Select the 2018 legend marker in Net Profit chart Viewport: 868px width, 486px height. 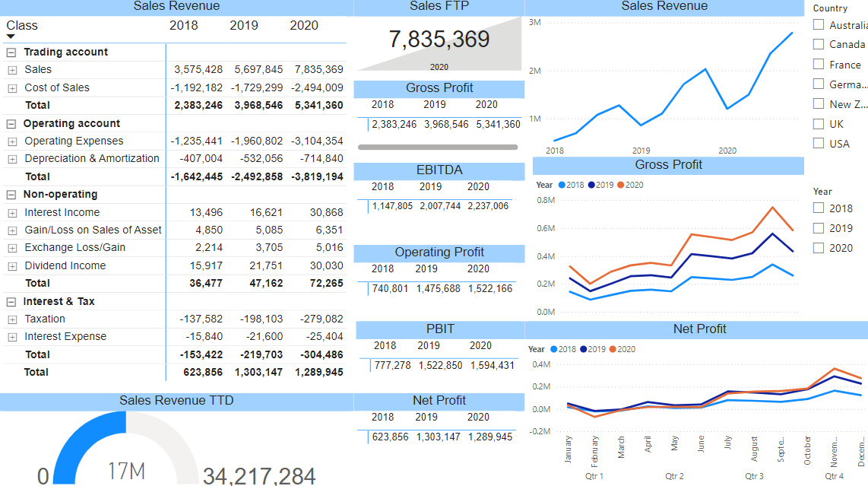(554, 348)
